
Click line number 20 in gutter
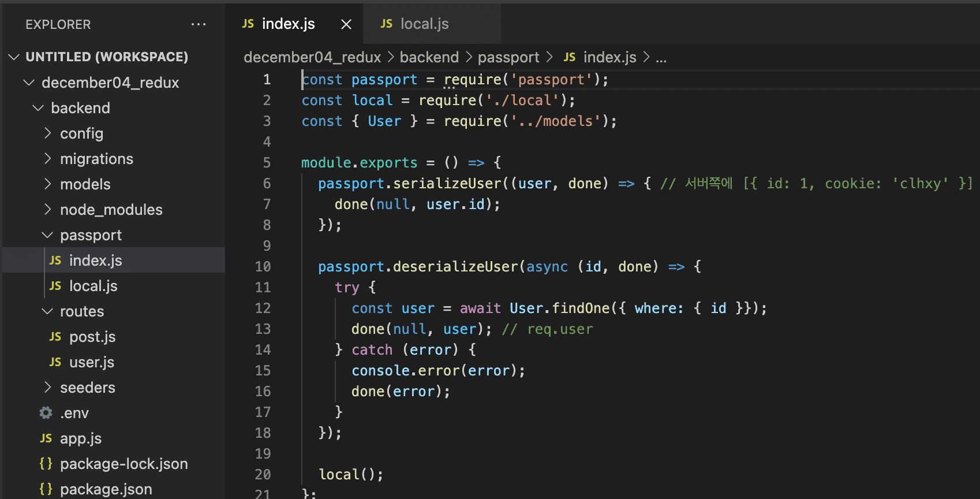coord(263,475)
